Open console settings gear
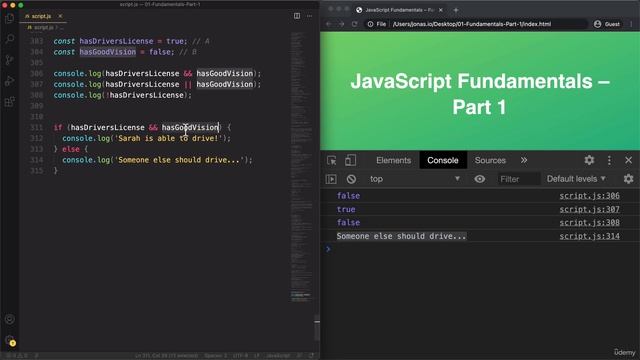This screenshot has width=640, height=360. 628,179
